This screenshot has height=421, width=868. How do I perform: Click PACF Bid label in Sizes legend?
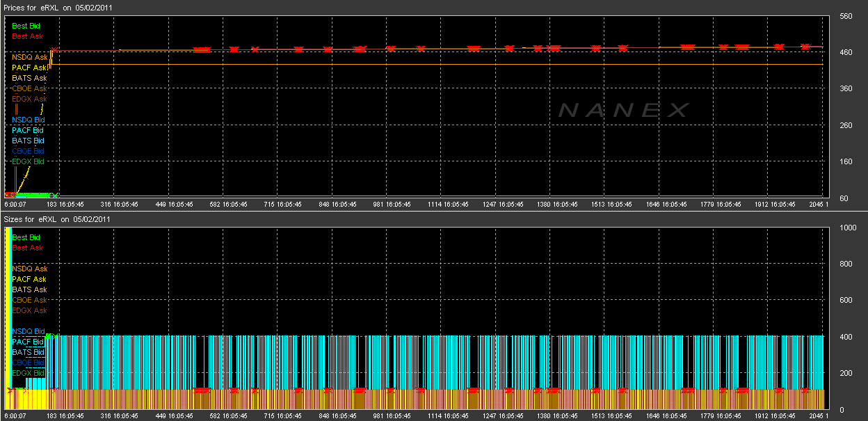pos(28,342)
